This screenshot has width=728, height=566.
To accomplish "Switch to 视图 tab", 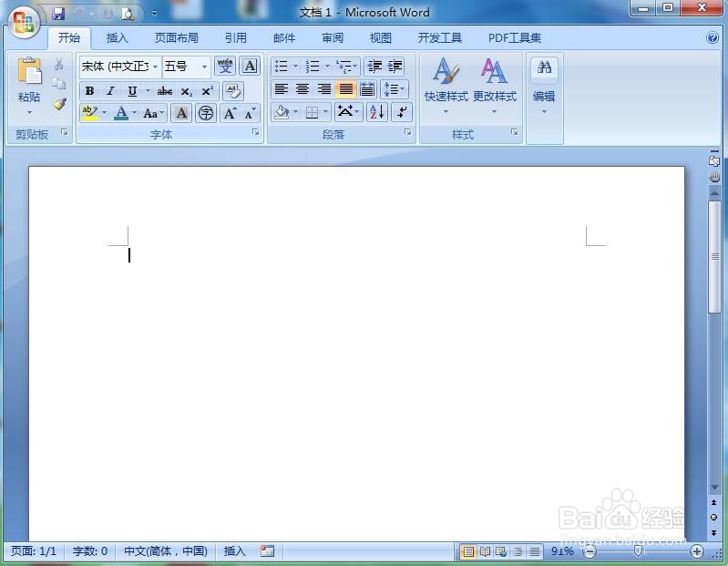I will point(381,37).
